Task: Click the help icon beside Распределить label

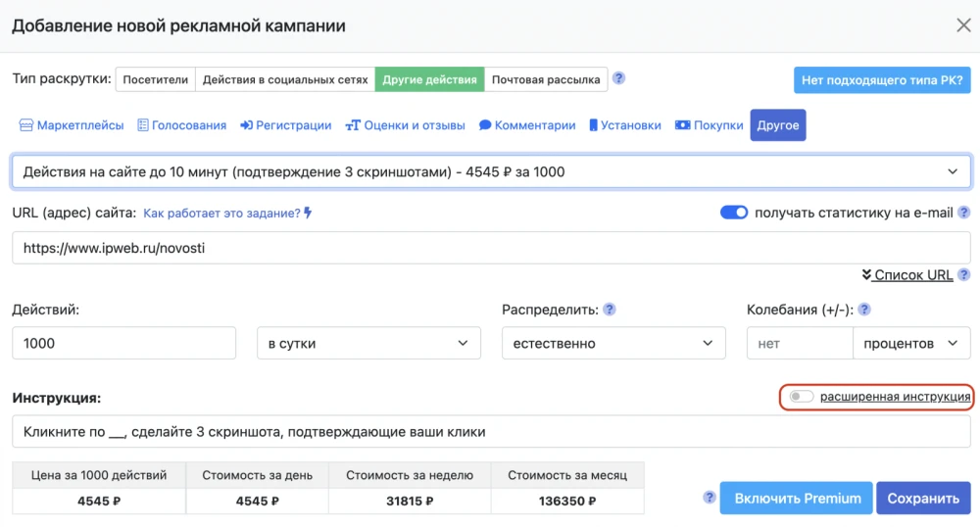Action: point(610,310)
